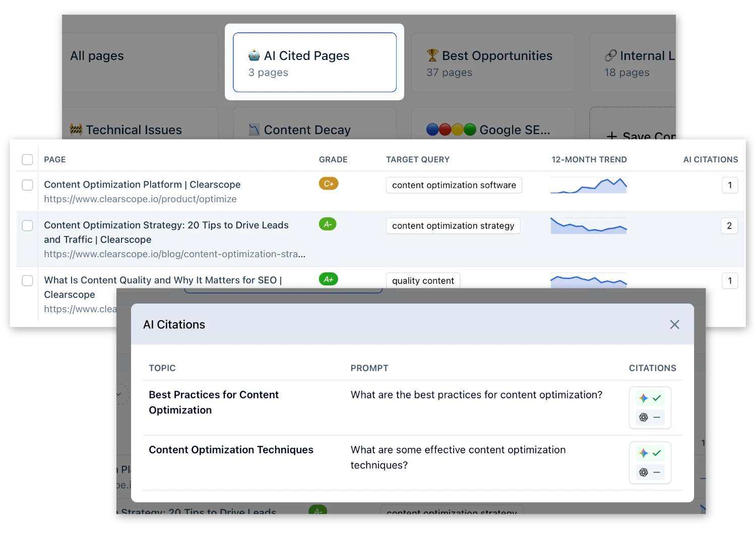Open the blog/content-optimization-stra... URL
Viewport: 756px width, 536px height.
point(174,254)
